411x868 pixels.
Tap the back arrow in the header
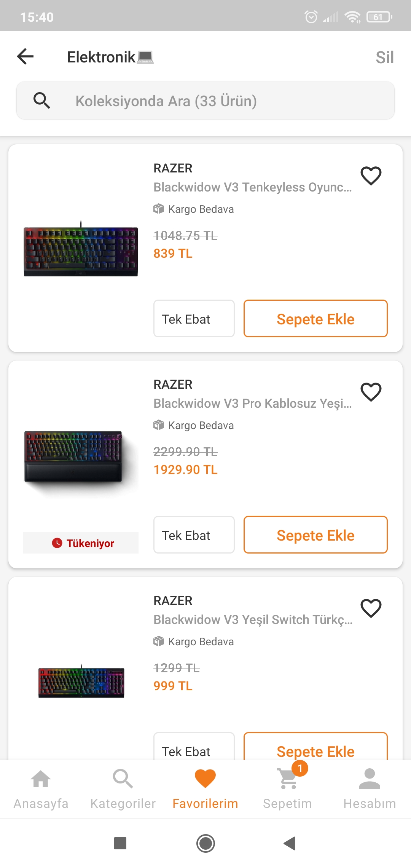tap(25, 57)
